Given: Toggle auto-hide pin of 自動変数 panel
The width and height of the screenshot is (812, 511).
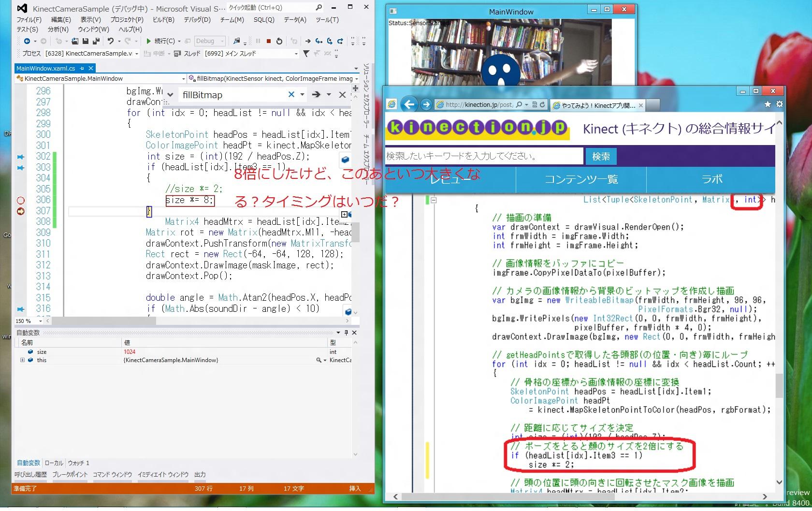Looking at the screenshot, I should [346, 333].
